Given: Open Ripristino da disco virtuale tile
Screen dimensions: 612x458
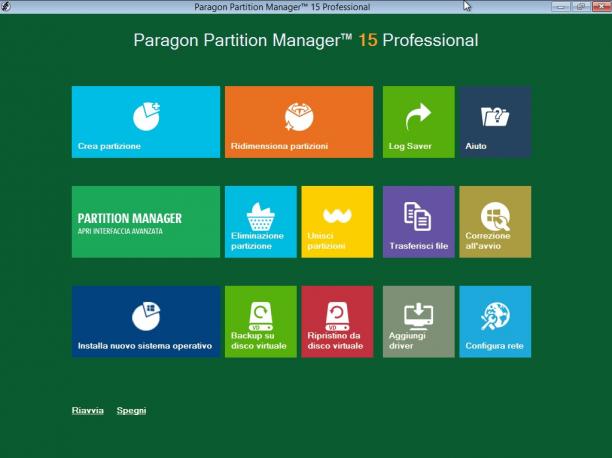Looking at the screenshot, I should click(x=337, y=322).
